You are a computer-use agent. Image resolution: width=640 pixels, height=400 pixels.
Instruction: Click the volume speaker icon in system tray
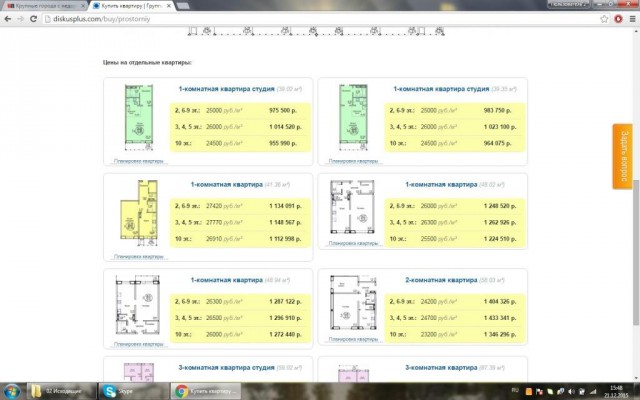(x=571, y=392)
